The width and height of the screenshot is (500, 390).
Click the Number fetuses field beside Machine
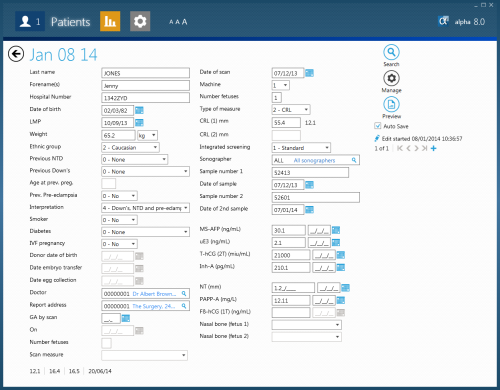[277, 98]
